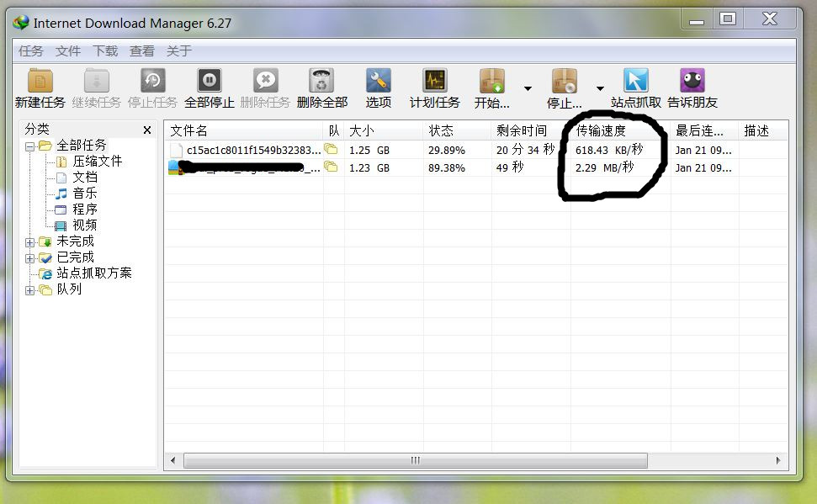Image resolution: width=817 pixels, height=504 pixels.
Task: Select 站点抓取方案 item
Action: 93,273
